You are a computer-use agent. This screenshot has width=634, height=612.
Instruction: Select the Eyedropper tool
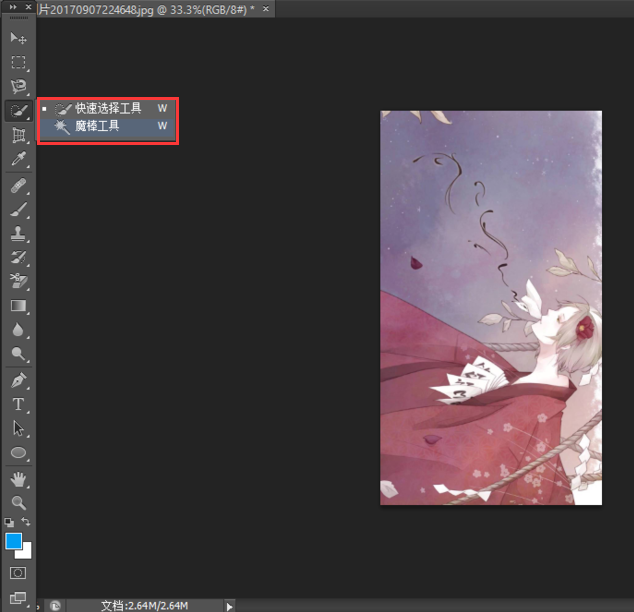point(18,160)
